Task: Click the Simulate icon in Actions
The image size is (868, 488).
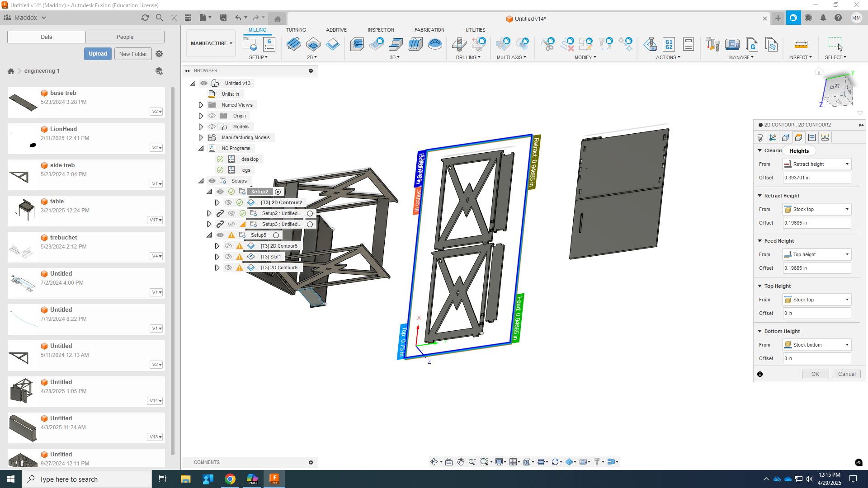Action: (x=650, y=44)
